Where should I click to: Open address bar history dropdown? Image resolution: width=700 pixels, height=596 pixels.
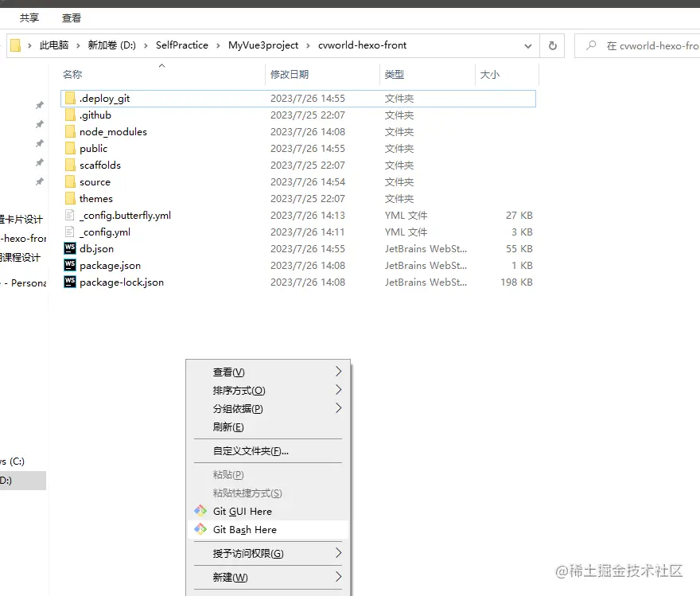tap(527, 45)
